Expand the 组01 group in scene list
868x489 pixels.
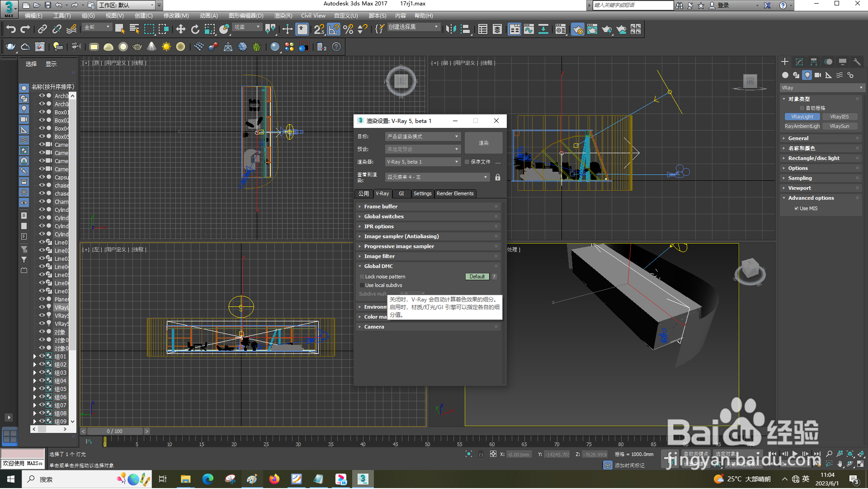(x=35, y=357)
